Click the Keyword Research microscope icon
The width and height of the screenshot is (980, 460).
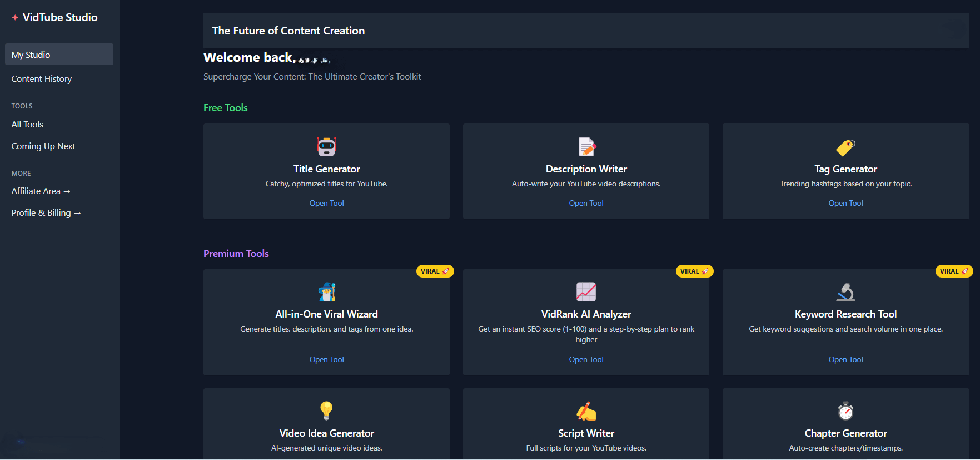point(845,292)
